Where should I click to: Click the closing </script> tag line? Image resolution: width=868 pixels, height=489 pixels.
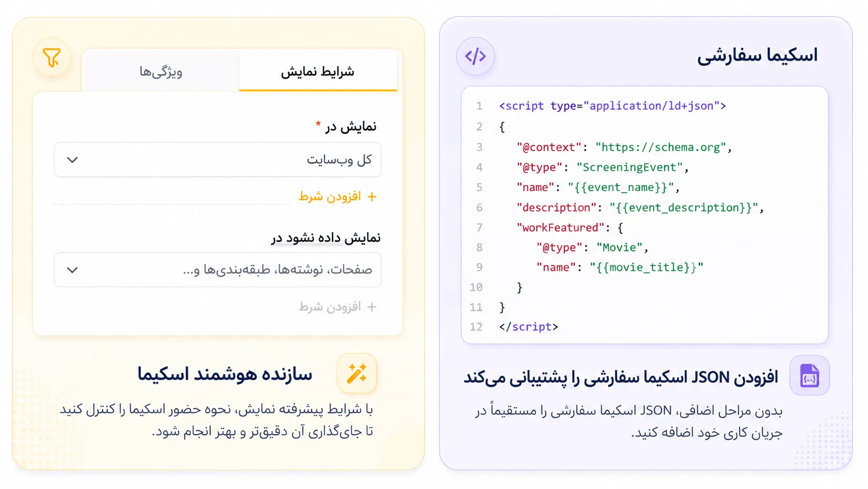pyautogui.click(x=528, y=326)
